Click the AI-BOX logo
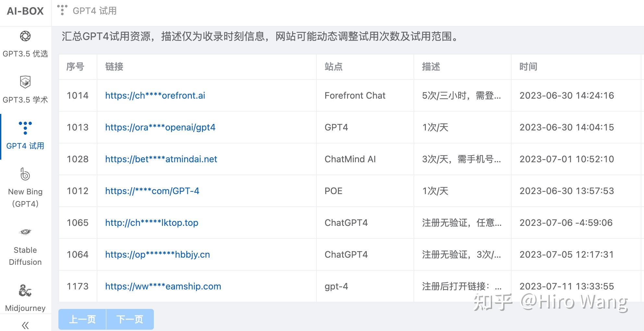This screenshot has height=331, width=644. (25, 11)
